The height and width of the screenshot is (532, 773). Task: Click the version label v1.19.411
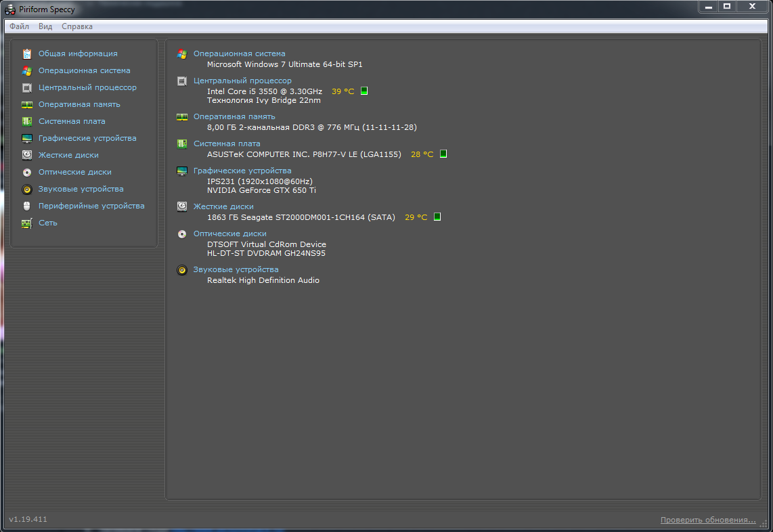pyautogui.click(x=28, y=519)
